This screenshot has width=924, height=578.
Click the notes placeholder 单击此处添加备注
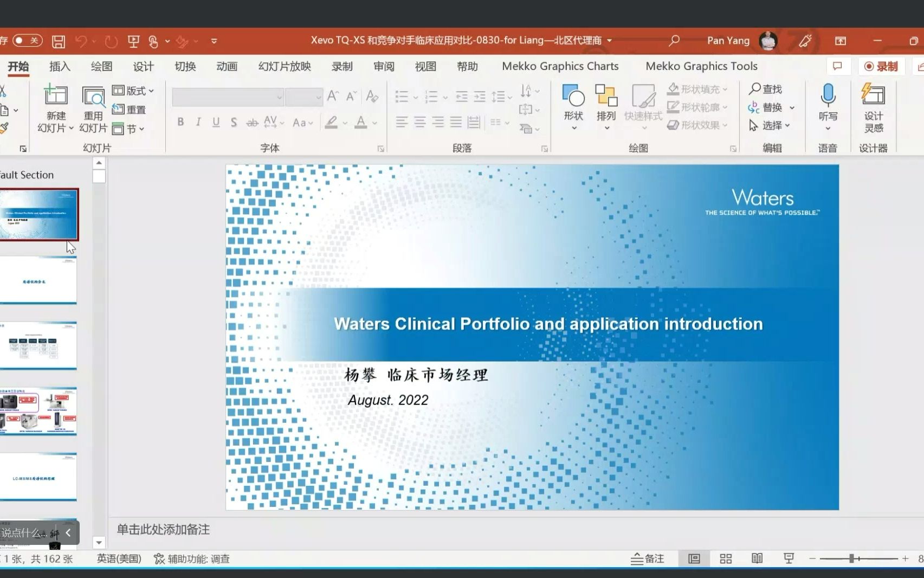(163, 530)
